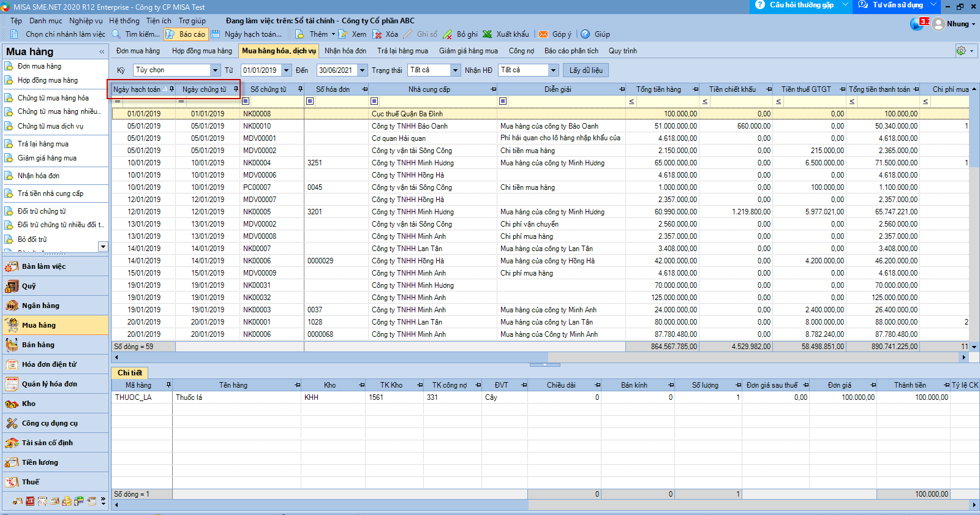
Task: Pin the Ngày chứng từ column
Action: 236,89
